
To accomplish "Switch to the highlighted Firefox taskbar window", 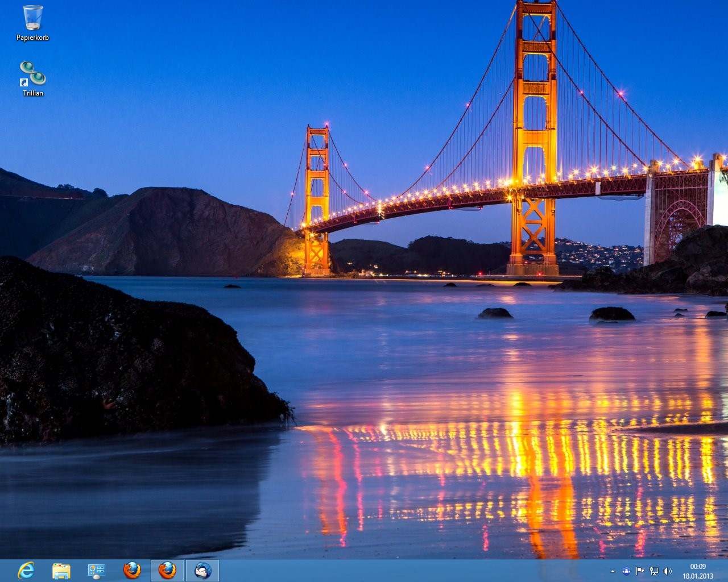I will [x=167, y=570].
